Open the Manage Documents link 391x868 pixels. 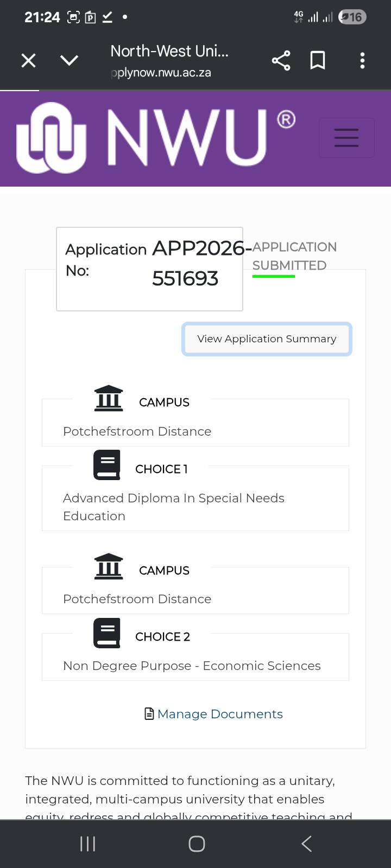[x=220, y=714]
